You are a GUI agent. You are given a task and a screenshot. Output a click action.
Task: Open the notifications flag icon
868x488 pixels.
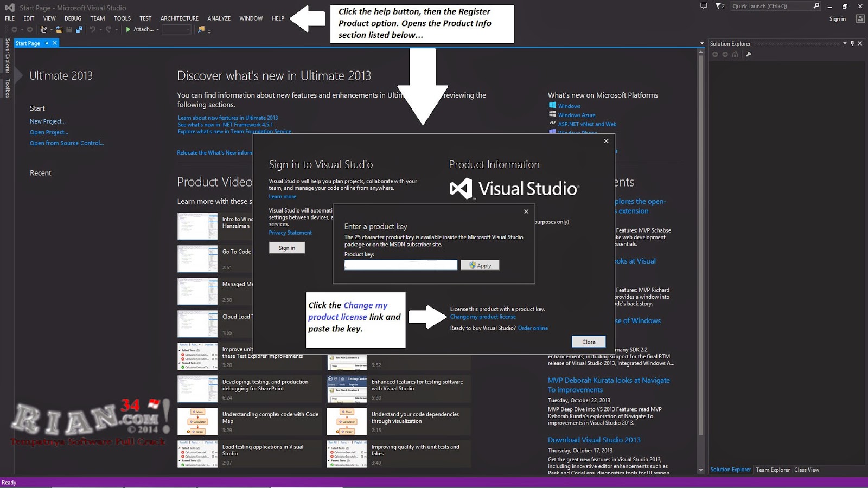pos(719,6)
